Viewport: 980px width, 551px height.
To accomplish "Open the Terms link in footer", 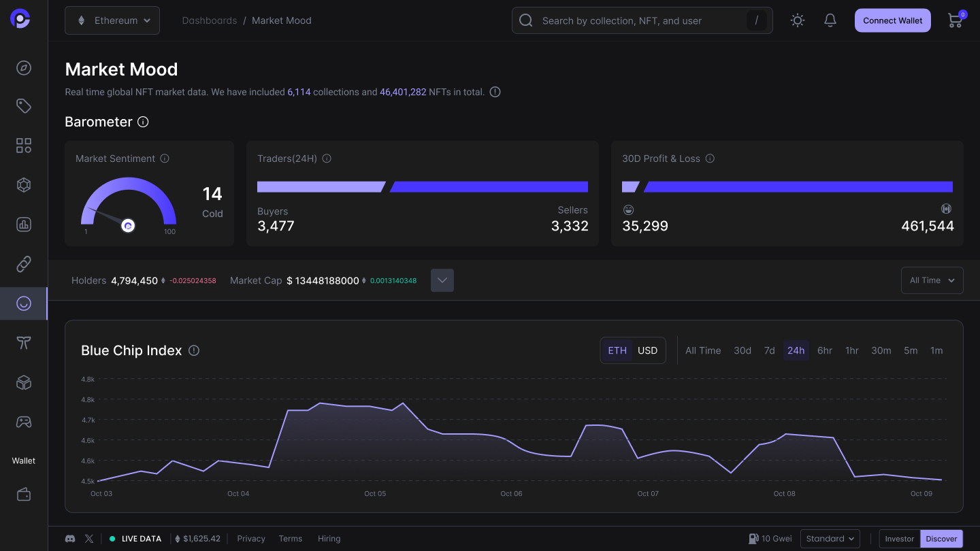I will [291, 539].
